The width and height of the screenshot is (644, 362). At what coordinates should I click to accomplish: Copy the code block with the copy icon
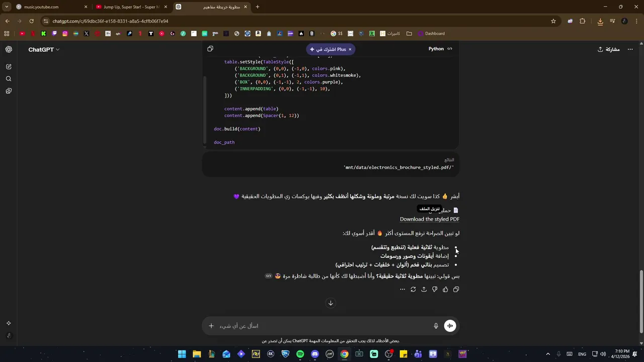pos(210,49)
